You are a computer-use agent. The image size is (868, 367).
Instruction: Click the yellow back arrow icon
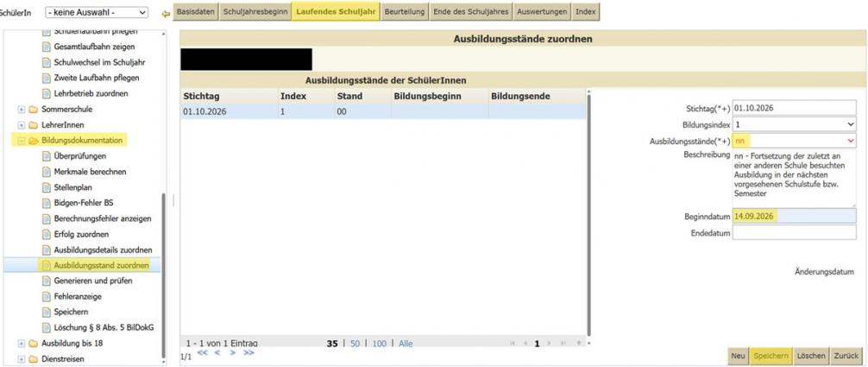coord(165,14)
